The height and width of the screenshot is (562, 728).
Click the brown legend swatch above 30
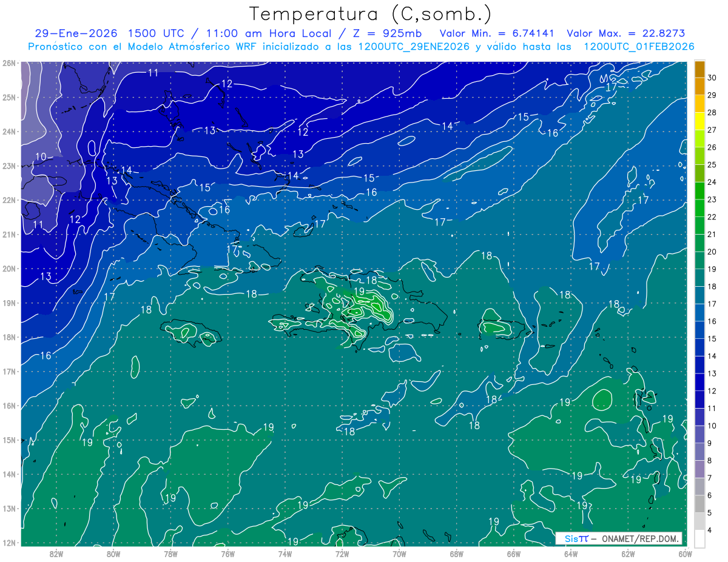(x=699, y=69)
